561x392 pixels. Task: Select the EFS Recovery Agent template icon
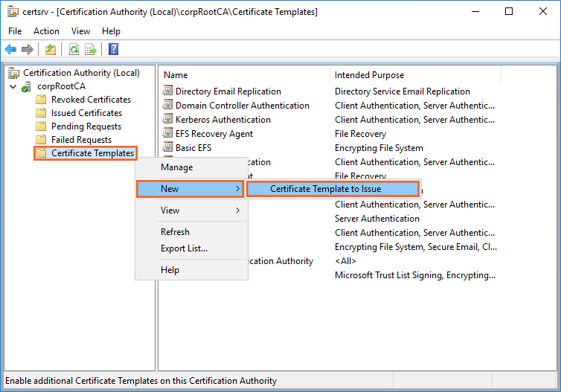point(168,134)
